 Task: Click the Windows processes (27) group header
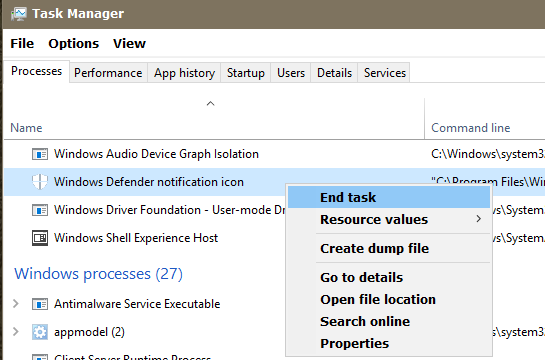coord(98,274)
